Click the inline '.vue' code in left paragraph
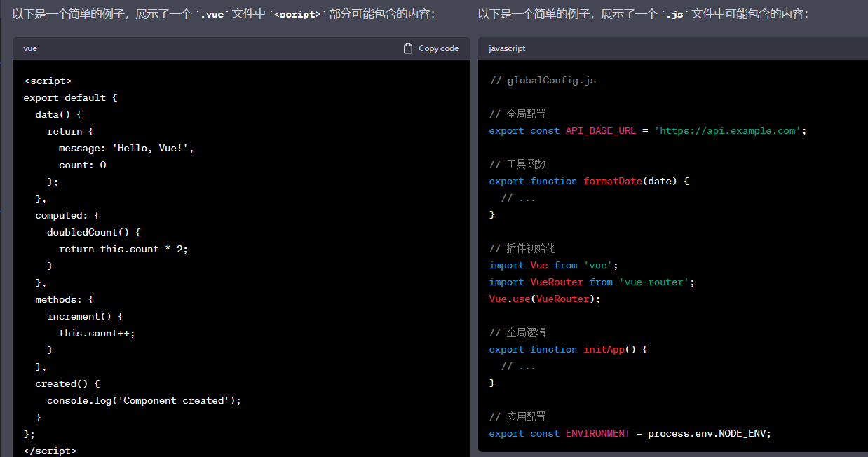 [x=213, y=14]
